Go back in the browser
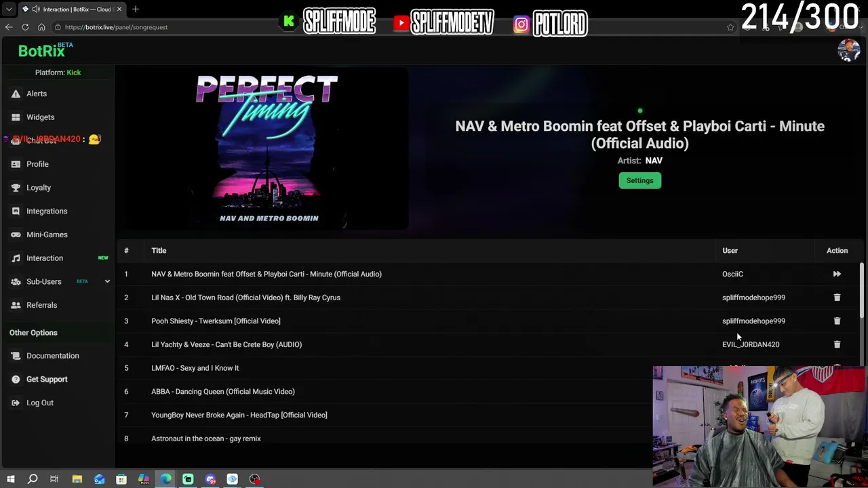Screen dimensions: 868x488 [x=9, y=27]
